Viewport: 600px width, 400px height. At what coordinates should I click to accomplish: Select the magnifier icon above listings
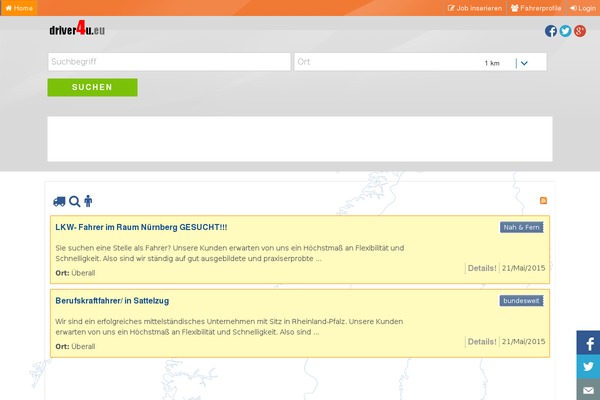(x=75, y=201)
